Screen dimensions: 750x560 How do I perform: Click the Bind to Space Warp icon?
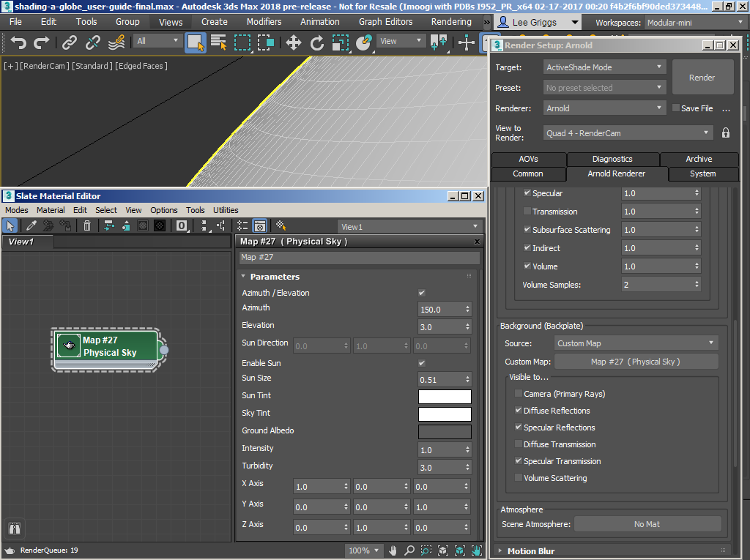[116, 42]
